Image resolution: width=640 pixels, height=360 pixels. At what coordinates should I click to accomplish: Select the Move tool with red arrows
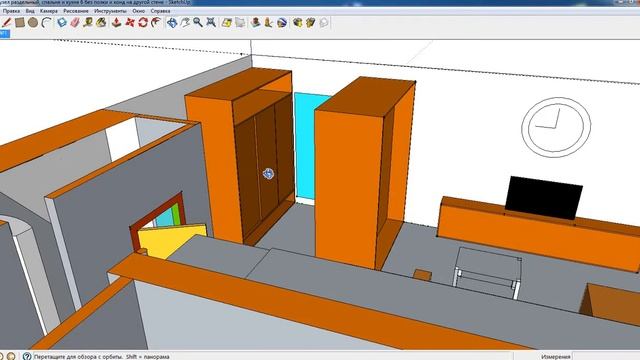(130, 22)
